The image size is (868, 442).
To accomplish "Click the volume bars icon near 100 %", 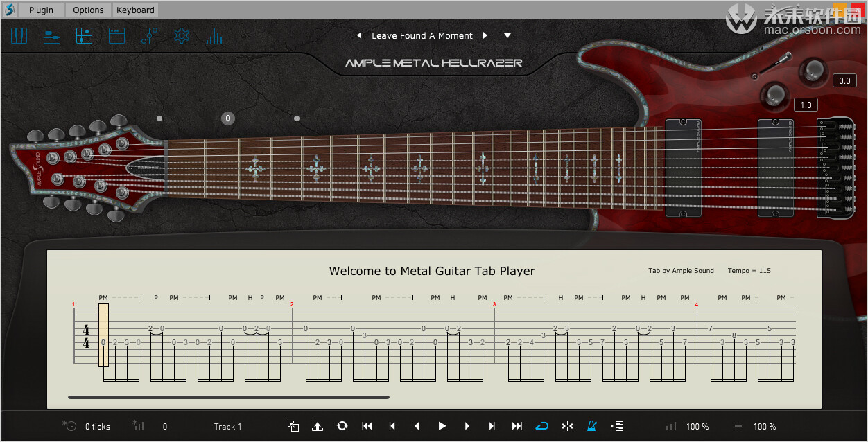I will [671, 426].
